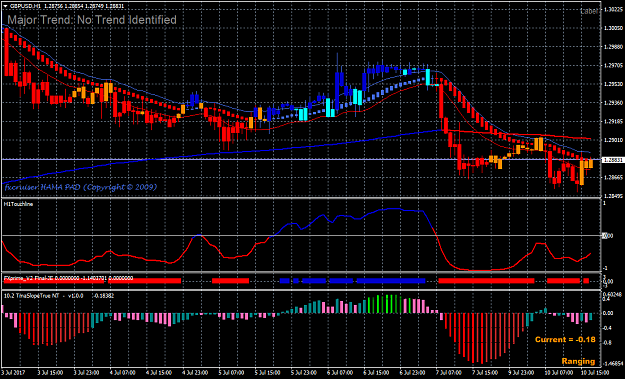Click the 1.30050 price axis value

tap(613, 28)
